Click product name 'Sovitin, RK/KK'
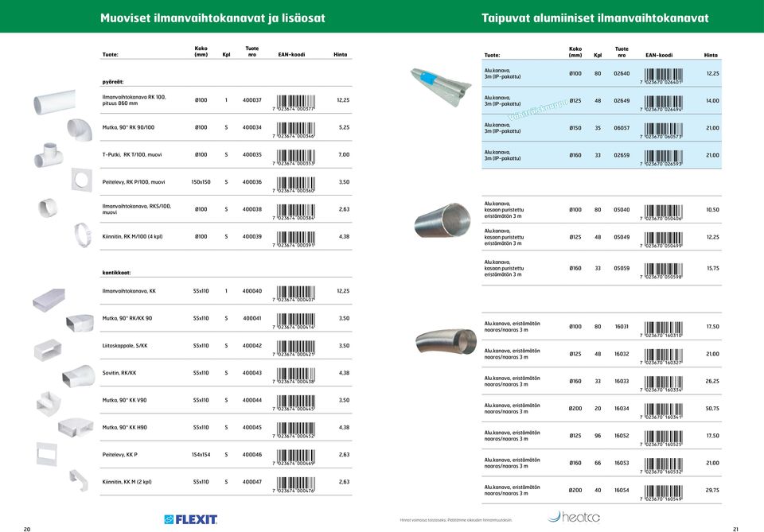Viewport: 764px width, 532px height. pyautogui.click(x=119, y=373)
